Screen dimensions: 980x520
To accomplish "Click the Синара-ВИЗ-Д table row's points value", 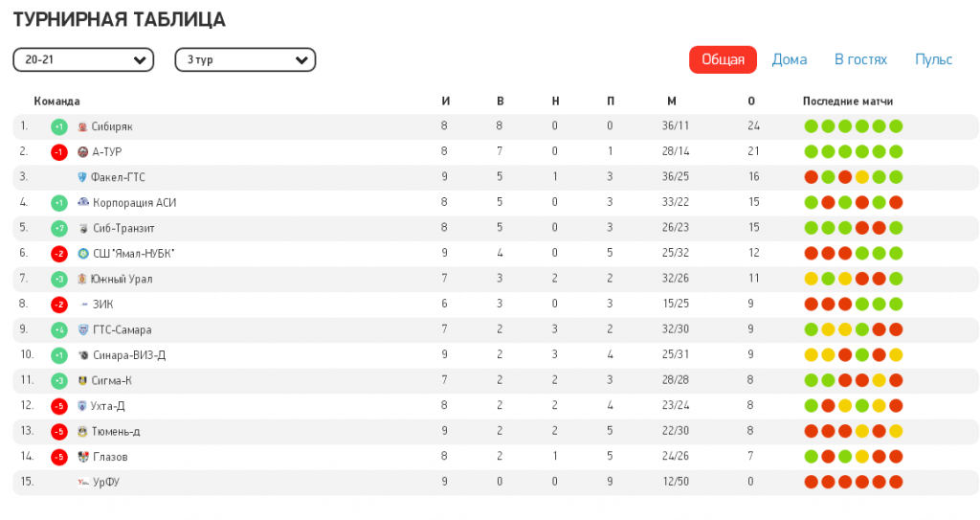I will (751, 355).
